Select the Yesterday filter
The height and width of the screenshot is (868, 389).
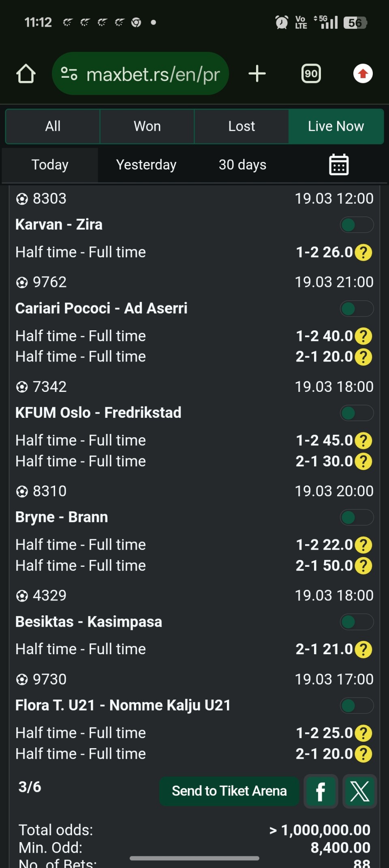(146, 165)
